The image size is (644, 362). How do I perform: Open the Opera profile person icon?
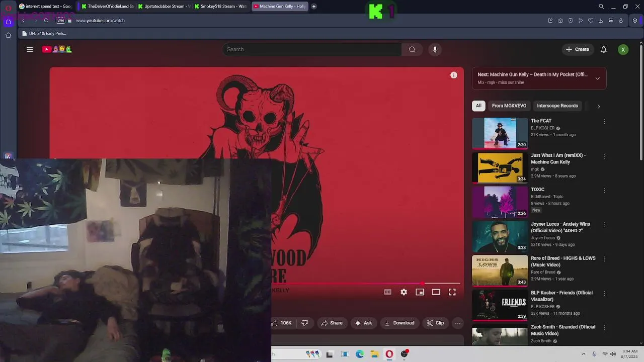pos(621,21)
